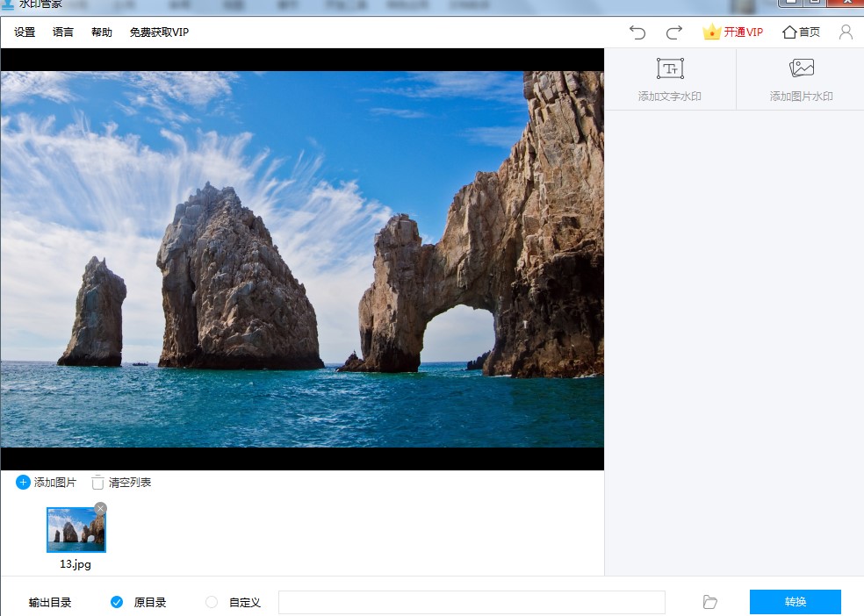This screenshot has height=616, width=864.
Task: Select 原目录 output option
Action: click(139, 602)
